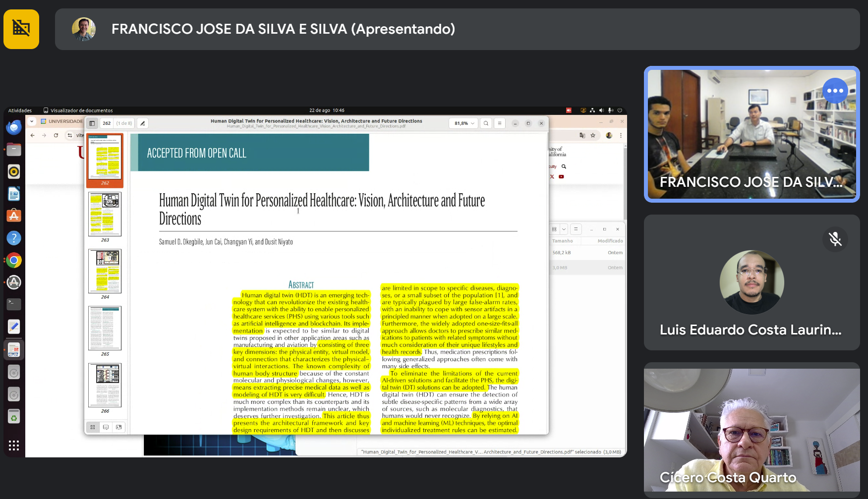This screenshot has height=499, width=868.
Task: Open power menu in system tray
Action: [x=620, y=111]
